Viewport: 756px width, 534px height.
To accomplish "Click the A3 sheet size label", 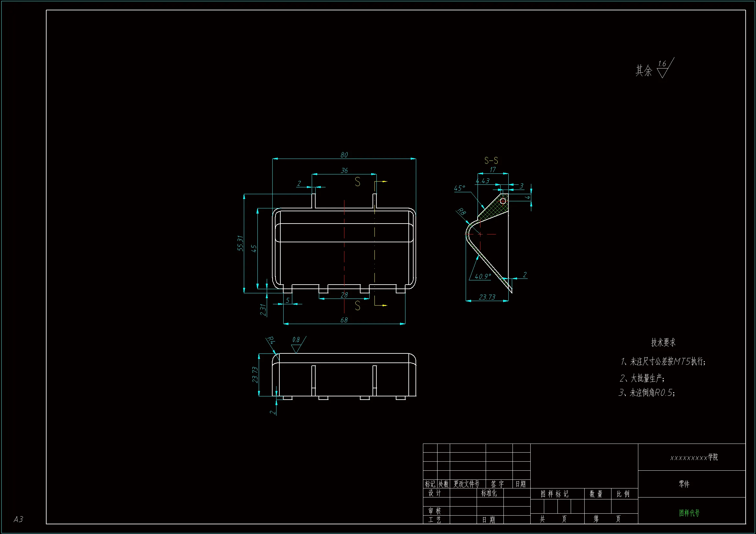I will pos(18,519).
